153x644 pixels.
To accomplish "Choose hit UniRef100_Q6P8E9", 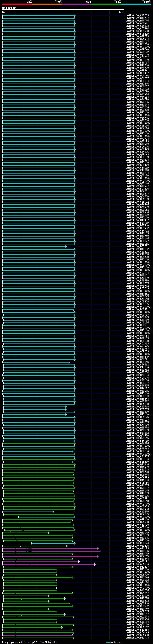I will (x=137, y=215).
